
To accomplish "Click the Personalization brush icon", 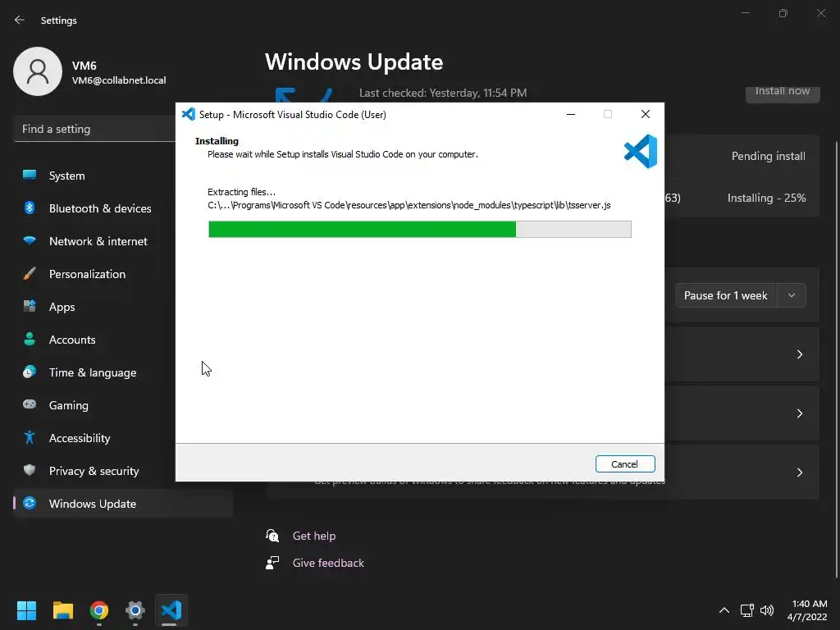I will point(30,274).
